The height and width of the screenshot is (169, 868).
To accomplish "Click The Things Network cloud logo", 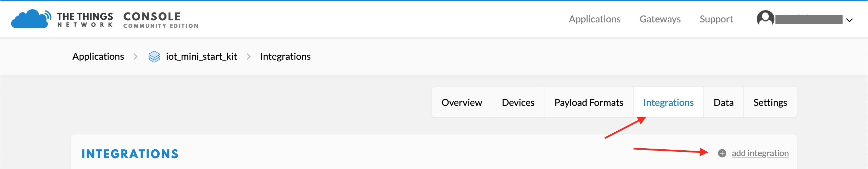I will [31, 19].
